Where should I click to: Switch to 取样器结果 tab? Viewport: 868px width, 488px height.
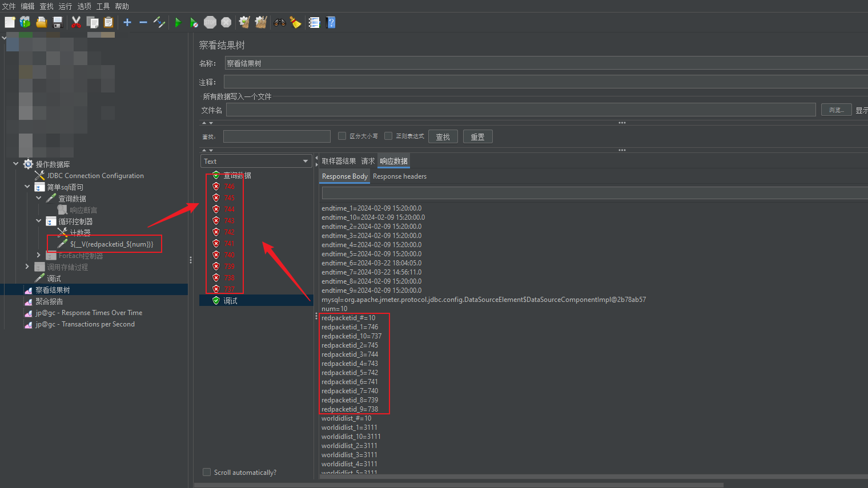(339, 161)
